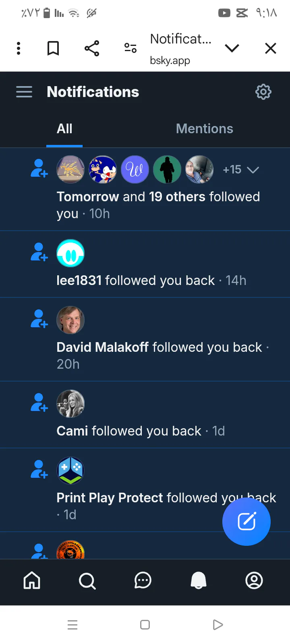Go to Home feed icon
The image size is (290, 644).
(32, 580)
